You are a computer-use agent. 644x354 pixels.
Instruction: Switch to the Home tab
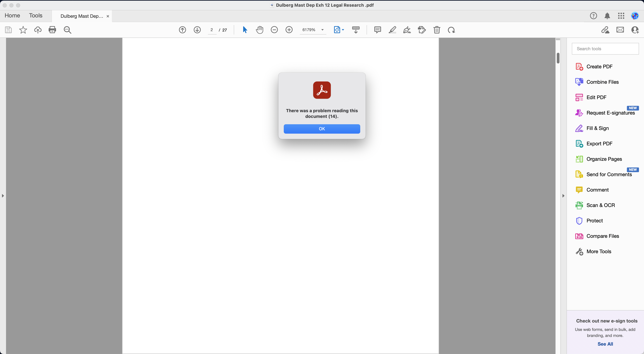(x=12, y=15)
